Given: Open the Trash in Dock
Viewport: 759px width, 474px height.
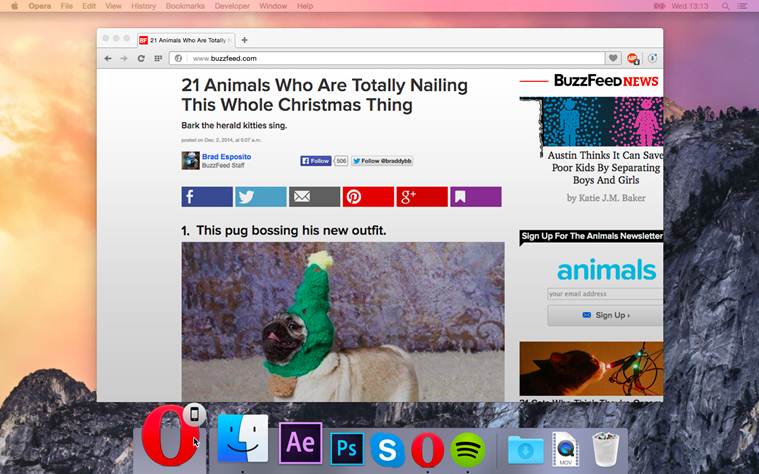Looking at the screenshot, I should point(605,450).
